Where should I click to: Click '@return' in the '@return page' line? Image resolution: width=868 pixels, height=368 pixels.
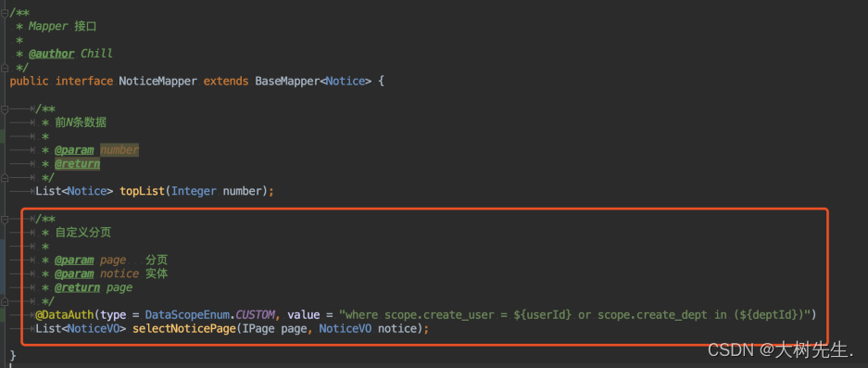click(x=78, y=287)
